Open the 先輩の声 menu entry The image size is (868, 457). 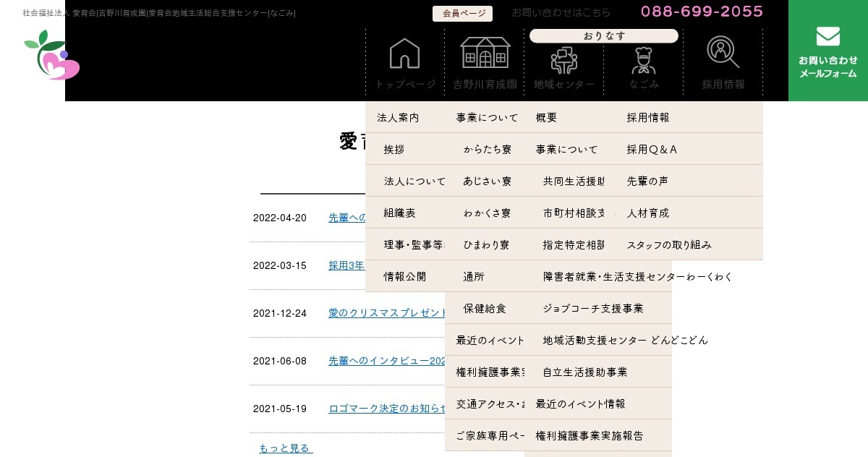[x=647, y=181]
